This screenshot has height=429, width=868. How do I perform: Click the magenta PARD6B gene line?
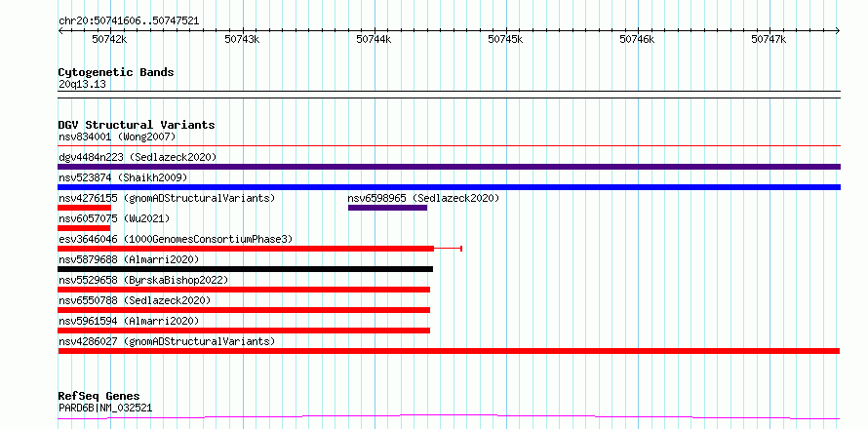click(x=449, y=417)
